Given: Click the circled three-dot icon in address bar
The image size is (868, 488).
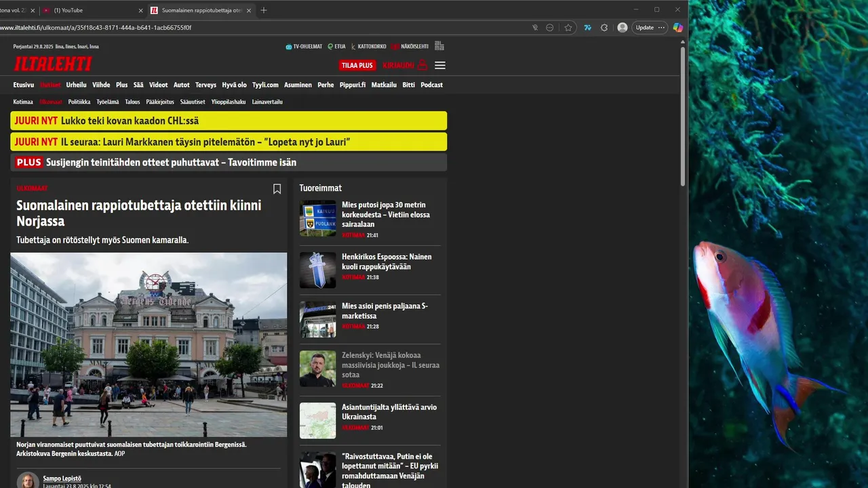Looking at the screenshot, I should click(x=550, y=28).
